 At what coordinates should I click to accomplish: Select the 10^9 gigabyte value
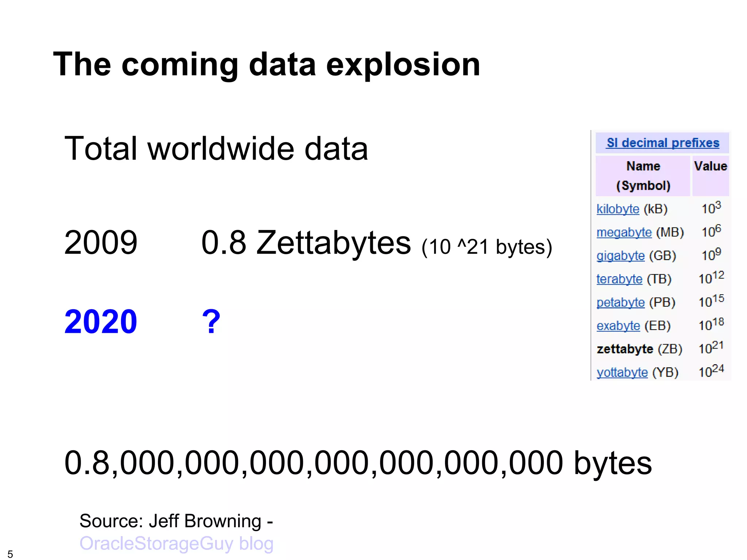click(711, 254)
